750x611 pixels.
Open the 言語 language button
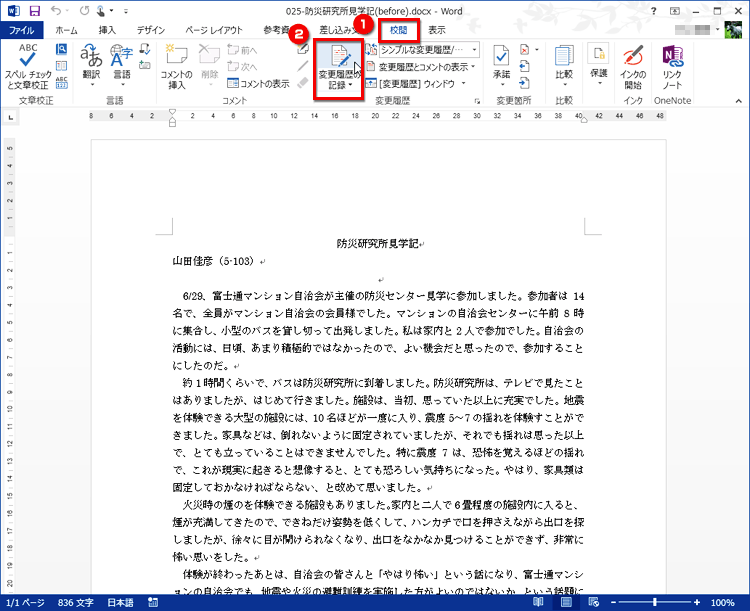click(121, 66)
